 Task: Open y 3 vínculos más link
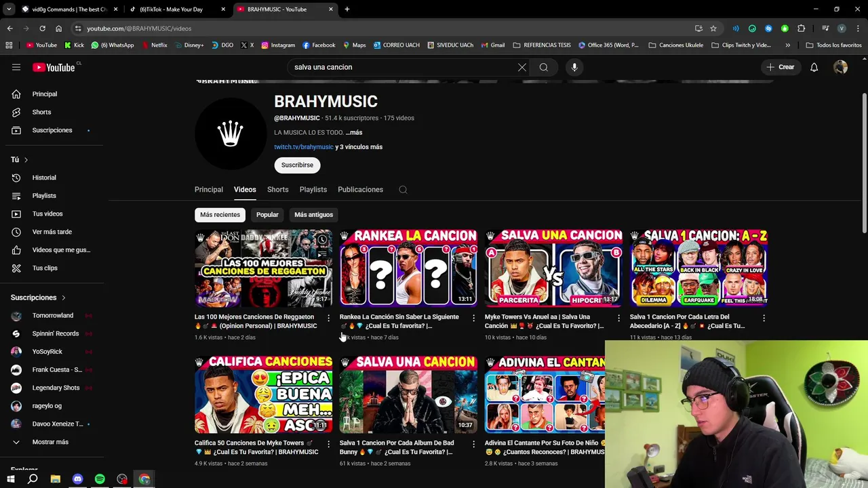(x=359, y=147)
